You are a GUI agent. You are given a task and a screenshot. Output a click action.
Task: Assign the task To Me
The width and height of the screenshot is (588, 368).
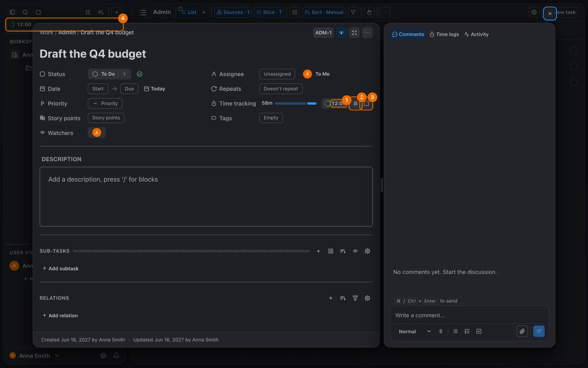pos(316,74)
